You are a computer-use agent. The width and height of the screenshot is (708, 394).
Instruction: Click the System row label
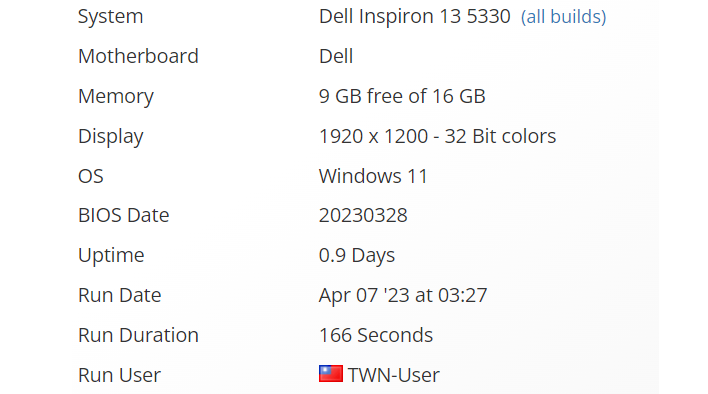111,17
